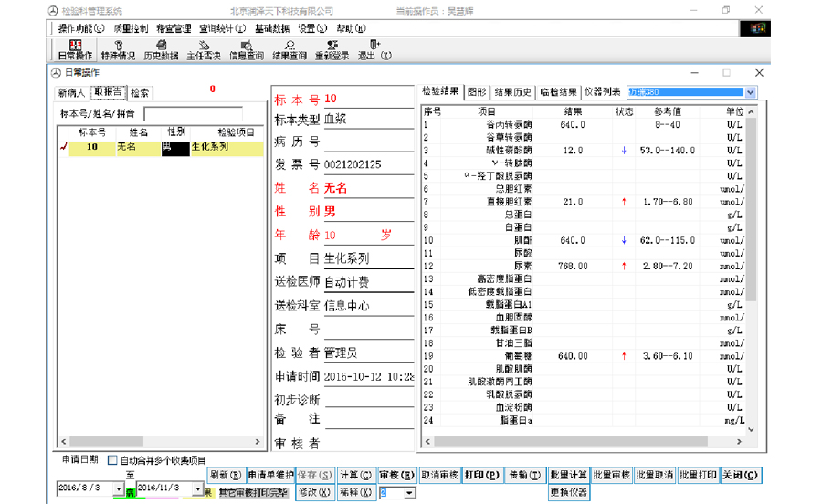This screenshot has width=822, height=504.
Task: Switch to the 结果历史 tab
Action: (x=513, y=92)
